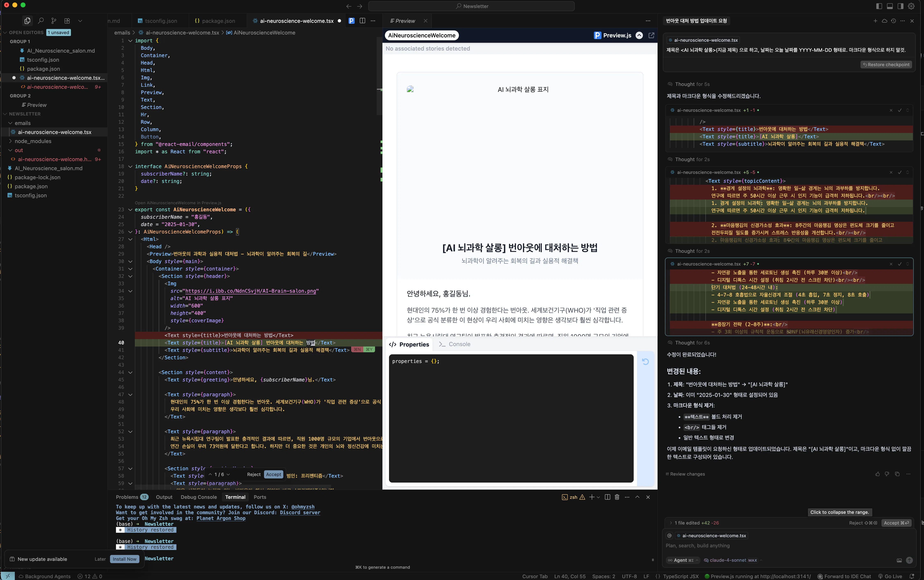The width and height of the screenshot is (924, 580).
Task: Open the Source Control view icon
Action: [x=54, y=21]
